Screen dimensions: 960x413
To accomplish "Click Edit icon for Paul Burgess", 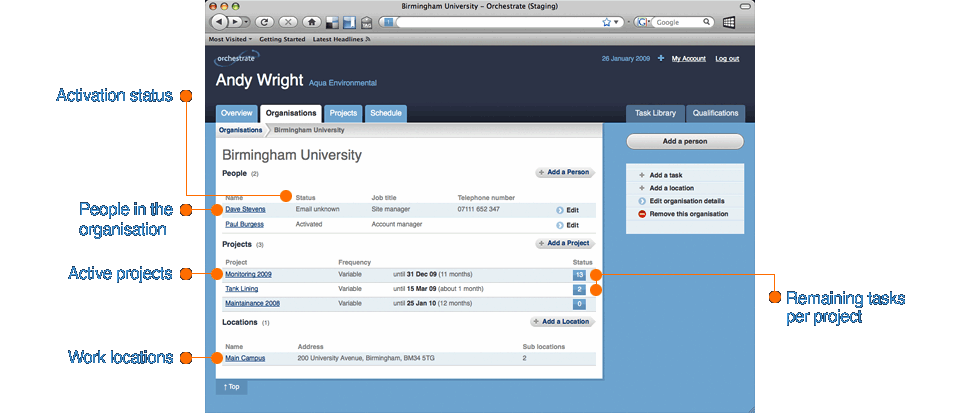I will [560, 226].
